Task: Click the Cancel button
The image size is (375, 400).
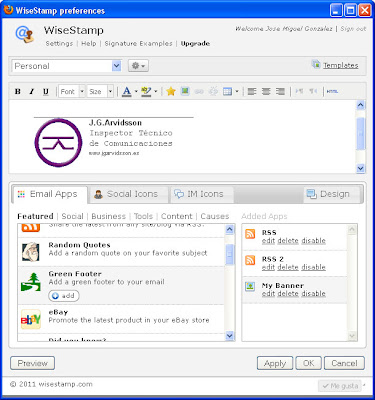Action: coord(344,363)
